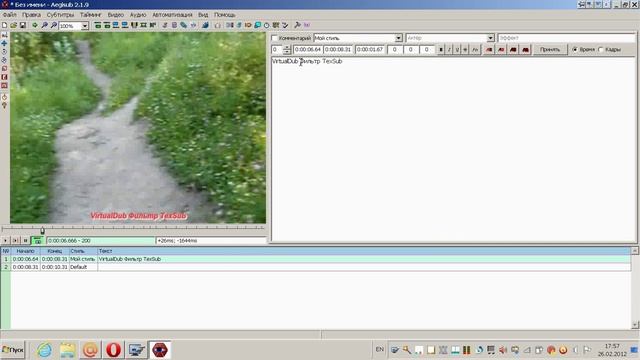This screenshot has height=360, width=640.
Task: Open the Субтитры menu
Action: pyautogui.click(x=60, y=15)
